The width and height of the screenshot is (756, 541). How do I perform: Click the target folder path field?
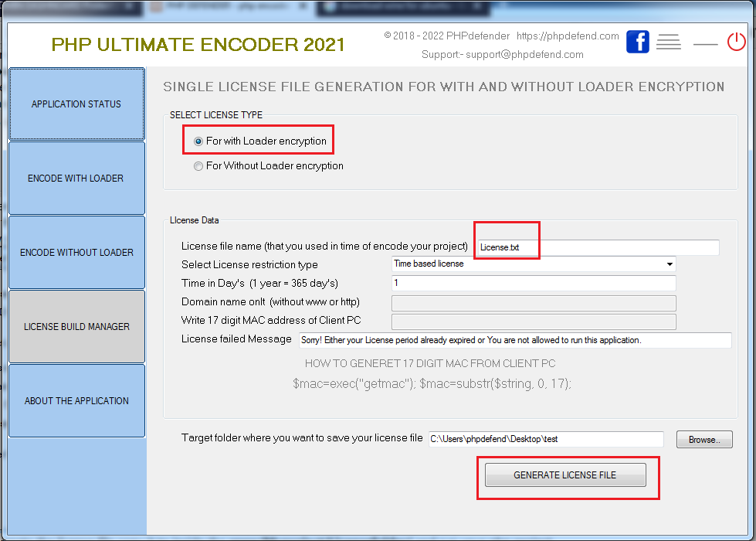tap(546, 439)
